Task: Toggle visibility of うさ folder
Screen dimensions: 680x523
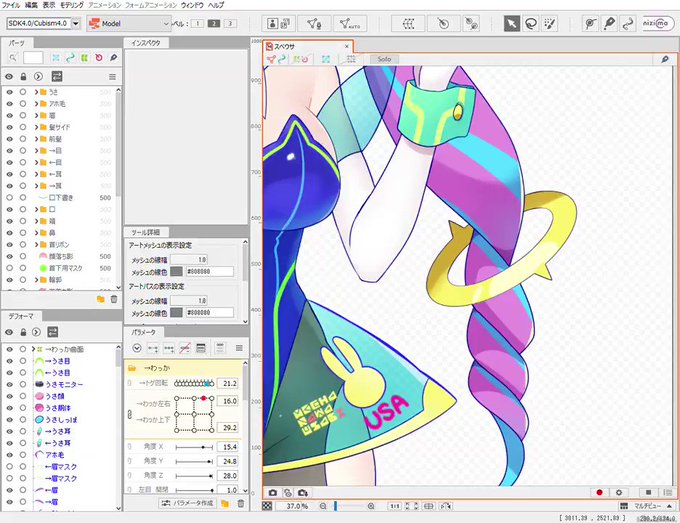Action: pos(10,92)
